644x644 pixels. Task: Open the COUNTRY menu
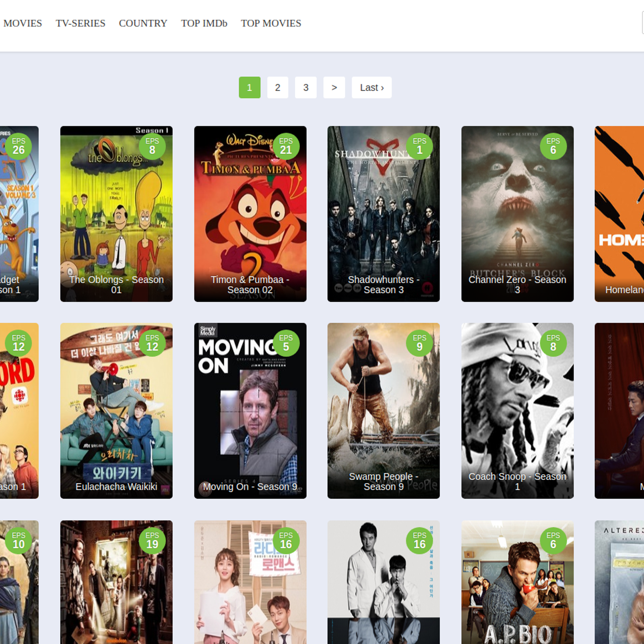(143, 23)
